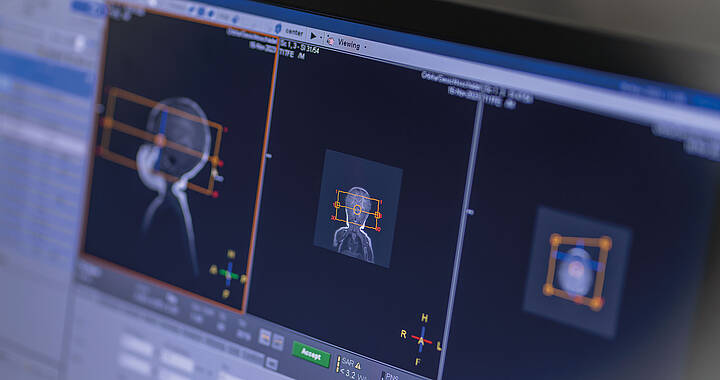Click the orientation cross in the left viewport
Image resolution: width=720 pixels, height=380 pixels.
[228, 274]
